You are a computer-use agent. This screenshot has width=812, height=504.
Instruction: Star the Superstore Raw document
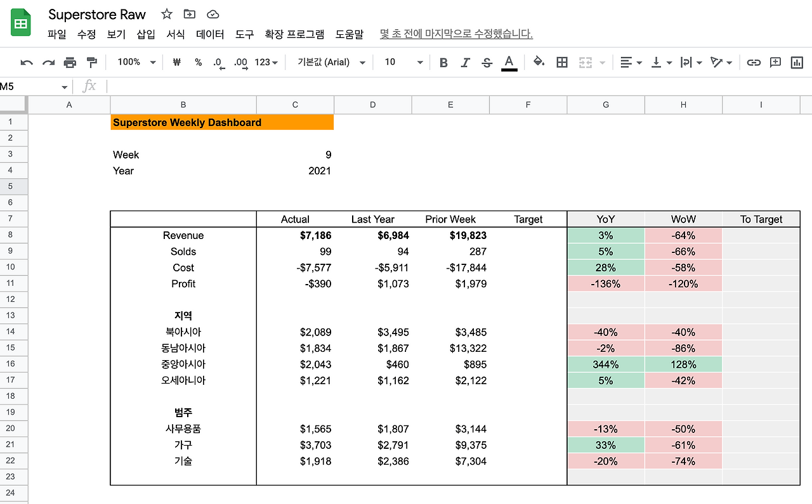point(167,14)
